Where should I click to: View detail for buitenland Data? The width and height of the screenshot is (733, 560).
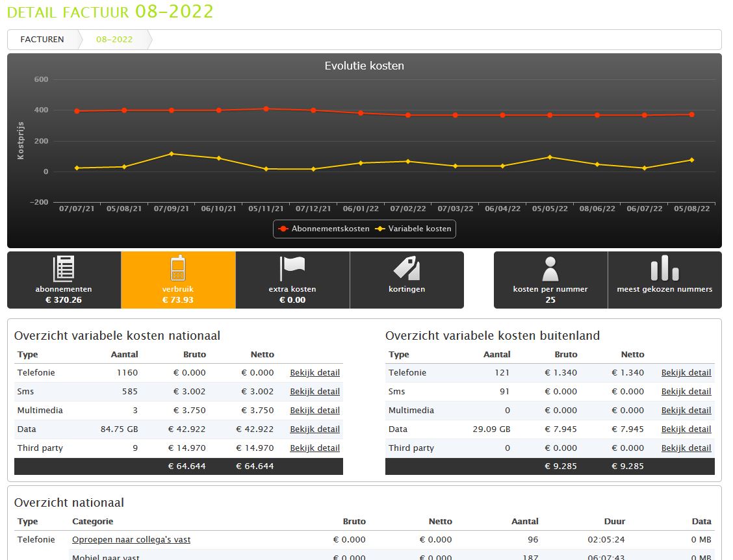click(x=686, y=429)
